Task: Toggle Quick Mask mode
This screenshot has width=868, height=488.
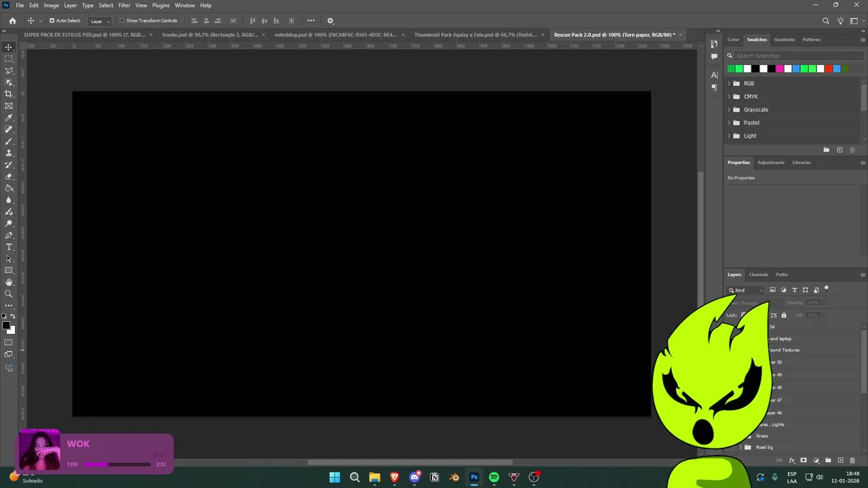Action: [9, 342]
